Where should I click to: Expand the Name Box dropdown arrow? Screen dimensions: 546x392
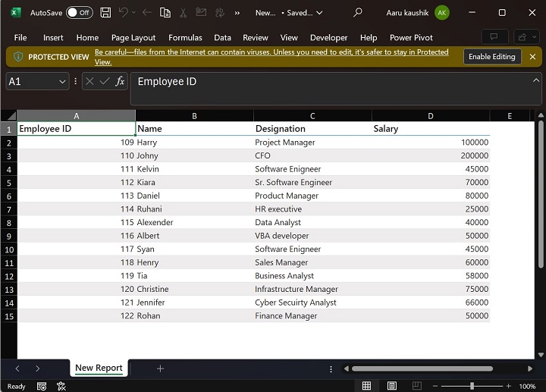[62, 81]
